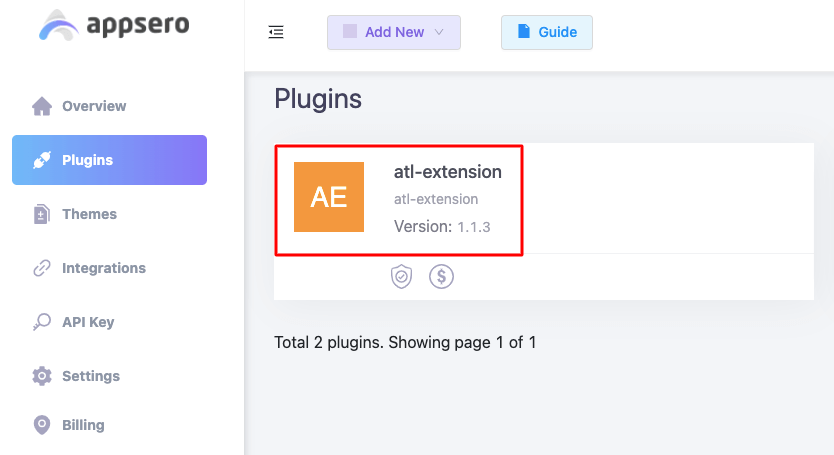Click the dollar sign icon under atl-extension
Viewport: 834px width, 455px height.
click(x=441, y=277)
